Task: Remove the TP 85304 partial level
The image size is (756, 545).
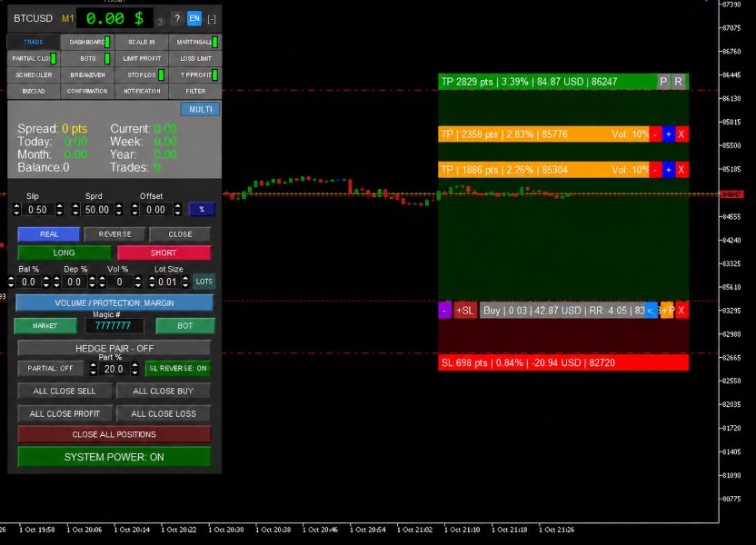Action: (681, 170)
